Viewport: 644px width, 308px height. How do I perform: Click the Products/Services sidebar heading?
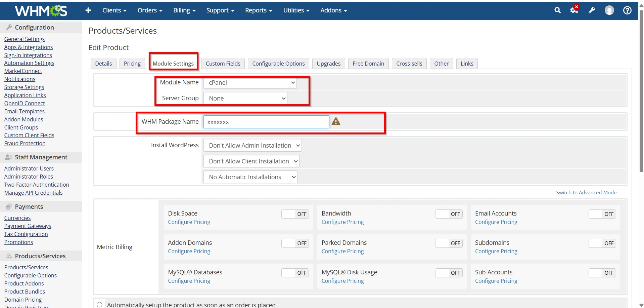[41, 256]
